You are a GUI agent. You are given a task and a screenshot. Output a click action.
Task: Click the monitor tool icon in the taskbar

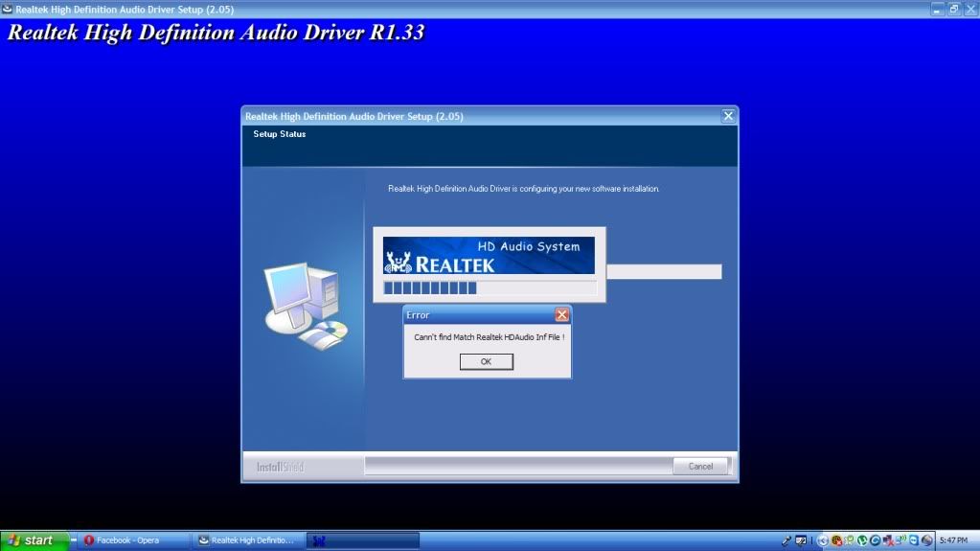[801, 540]
